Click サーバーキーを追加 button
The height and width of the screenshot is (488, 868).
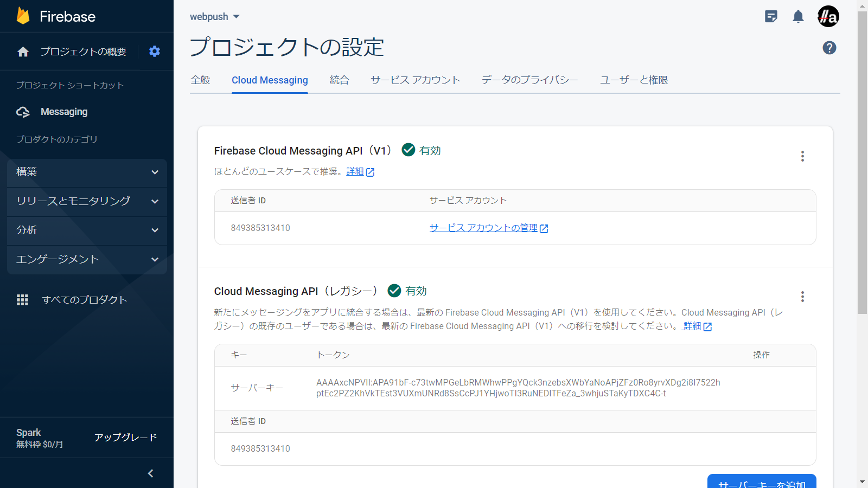(762, 481)
